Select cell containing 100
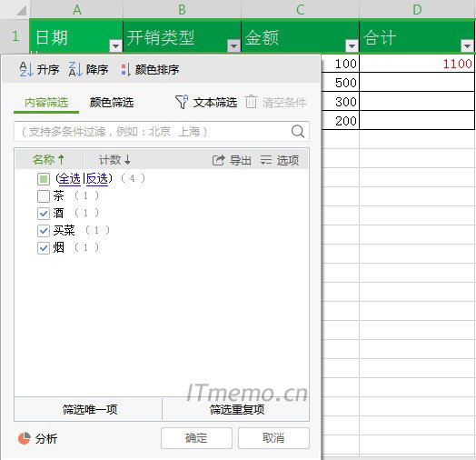 (340, 64)
